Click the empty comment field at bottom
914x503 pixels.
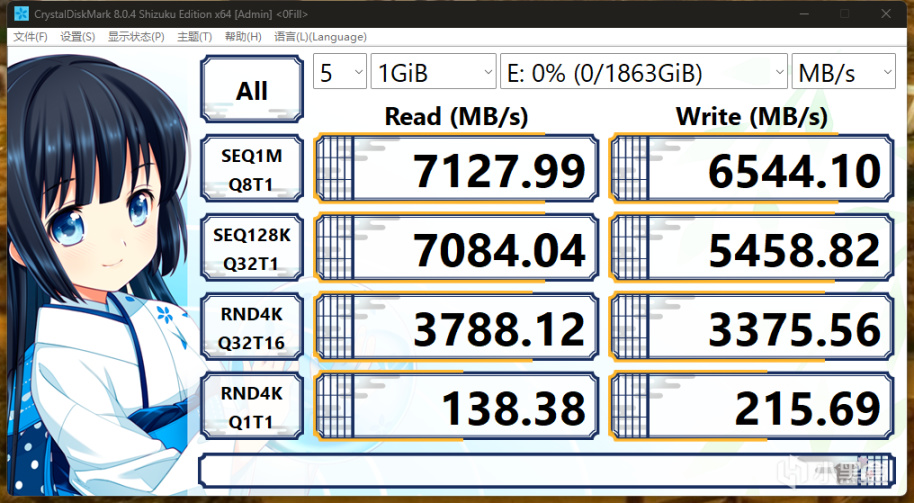pos(547,471)
